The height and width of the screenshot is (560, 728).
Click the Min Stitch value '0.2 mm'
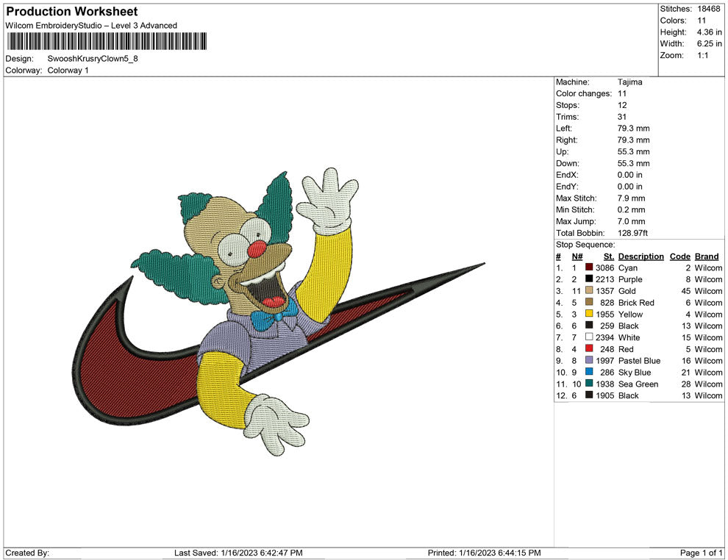pos(631,209)
